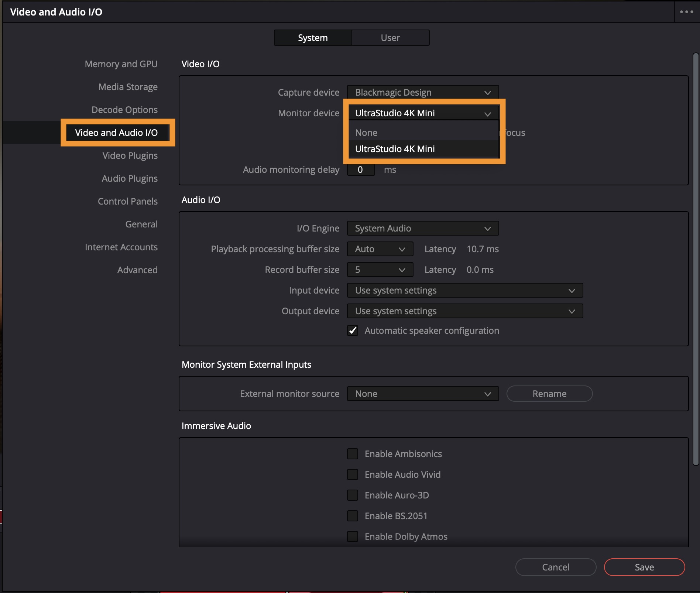The width and height of the screenshot is (700, 593).
Task: Toggle Automatic speaker configuration checkbox
Action: 353,330
